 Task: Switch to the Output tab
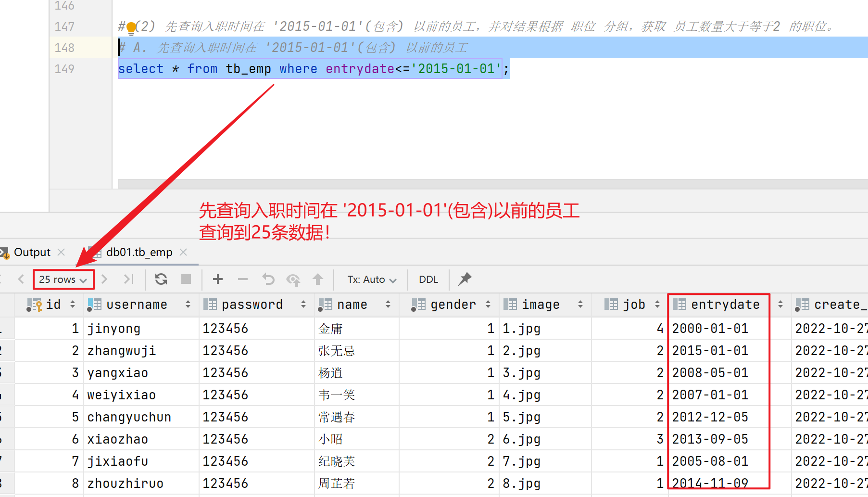click(x=32, y=252)
